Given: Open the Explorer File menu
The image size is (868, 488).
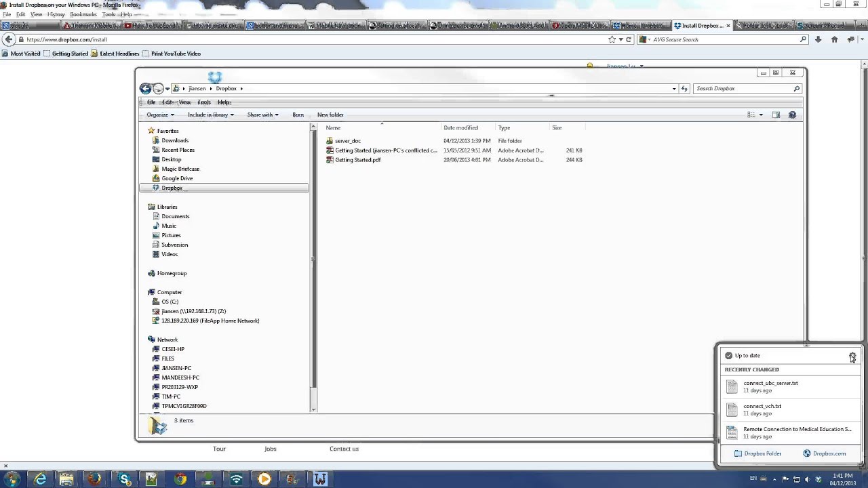Looking at the screenshot, I should coord(151,102).
